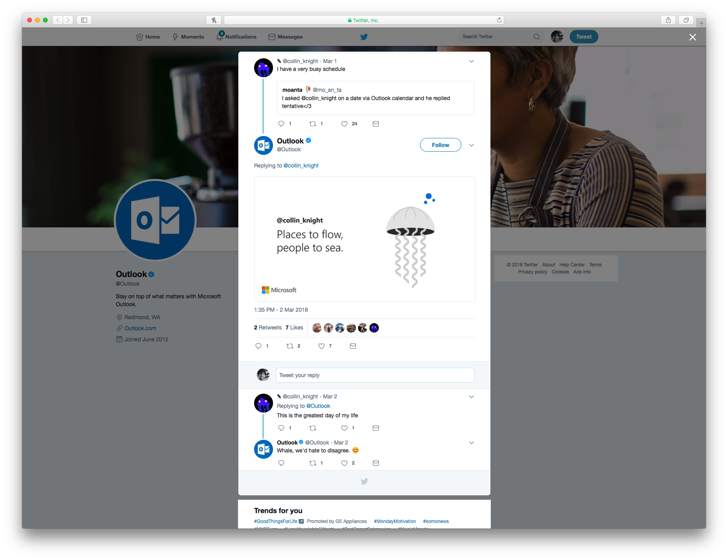Reply to 'Whale, we'd hate to disagree' tweet
The height and width of the screenshot is (560, 728).
(281, 463)
